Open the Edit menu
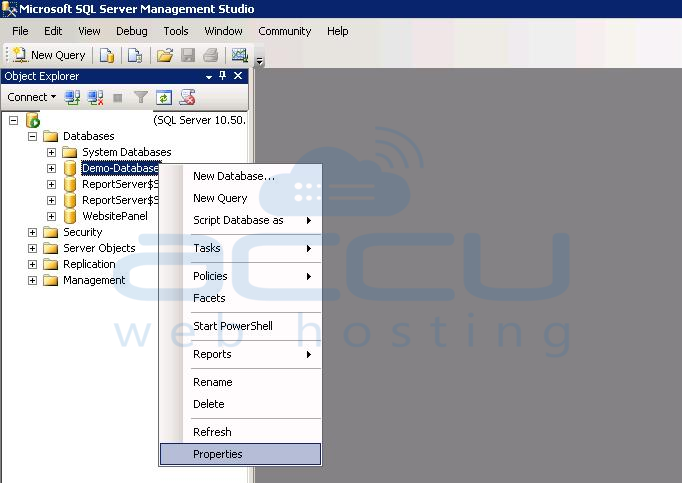 53,31
